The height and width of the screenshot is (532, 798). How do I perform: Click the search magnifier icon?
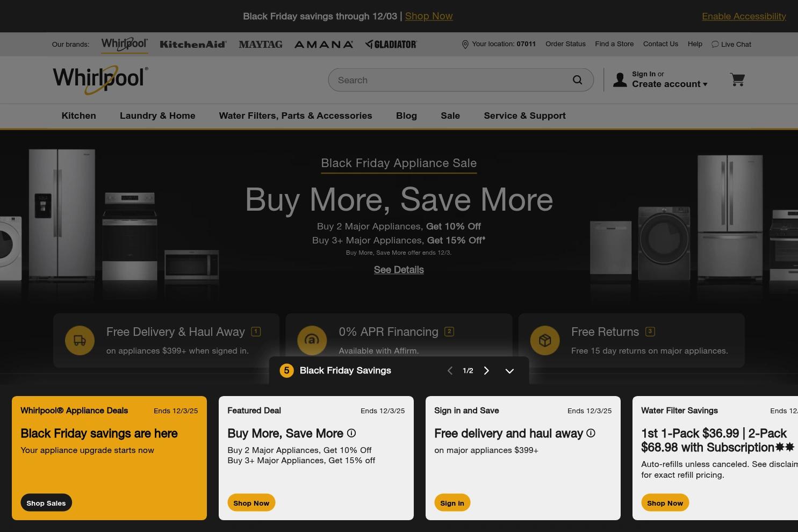click(x=578, y=80)
